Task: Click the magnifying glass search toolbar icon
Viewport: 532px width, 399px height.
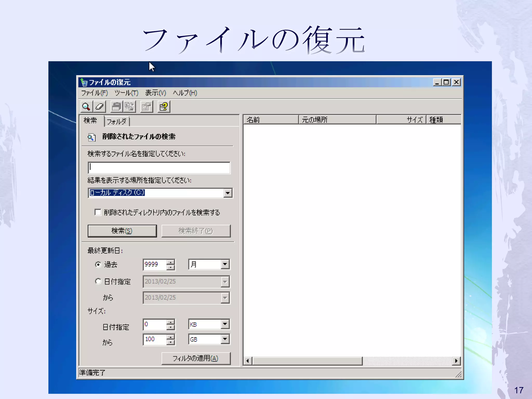Action: click(86, 107)
